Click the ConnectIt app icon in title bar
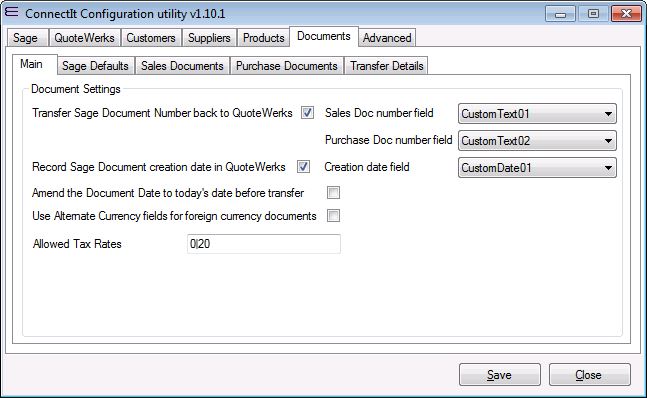This screenshot has width=647, height=398. 12,12
